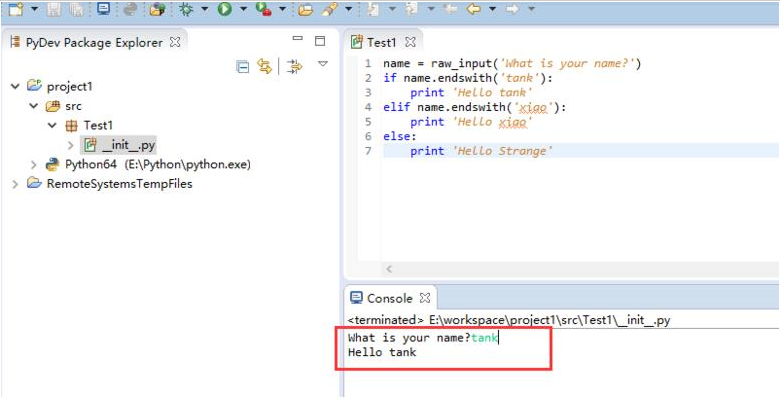
Task: Click the line number 7 in the gutter
Action: pyautogui.click(x=368, y=151)
